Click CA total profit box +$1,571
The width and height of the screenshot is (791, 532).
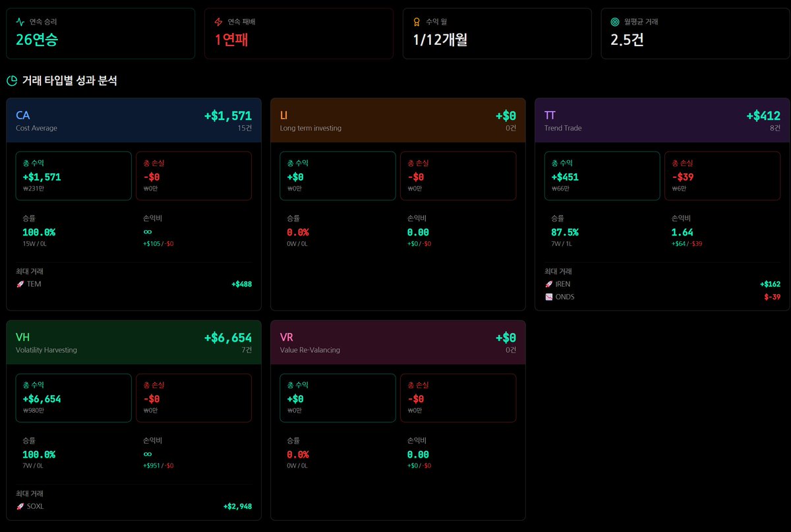pyautogui.click(x=74, y=175)
